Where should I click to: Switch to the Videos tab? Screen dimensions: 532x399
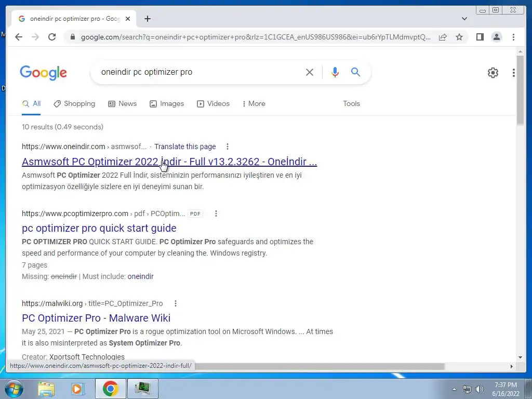point(213,103)
